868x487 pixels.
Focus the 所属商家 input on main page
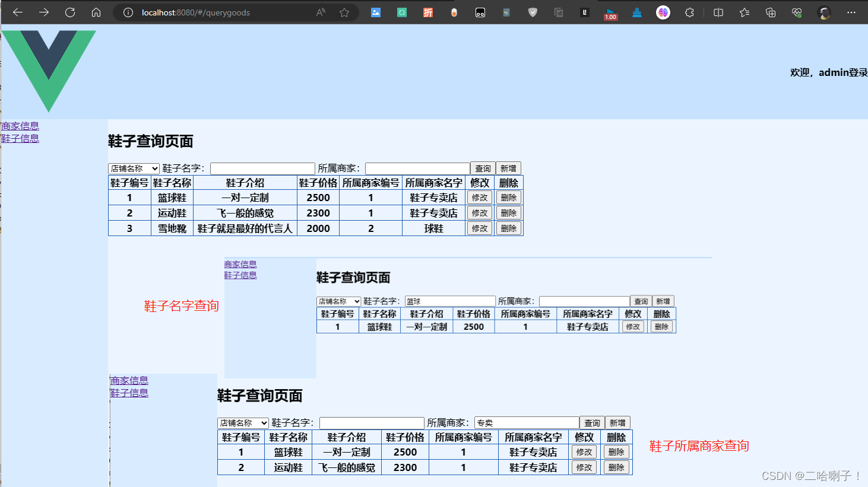[417, 168]
